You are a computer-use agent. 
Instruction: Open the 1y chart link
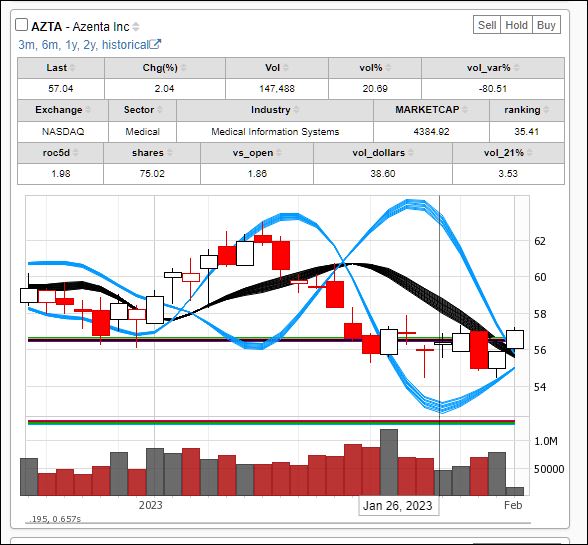pos(71,45)
